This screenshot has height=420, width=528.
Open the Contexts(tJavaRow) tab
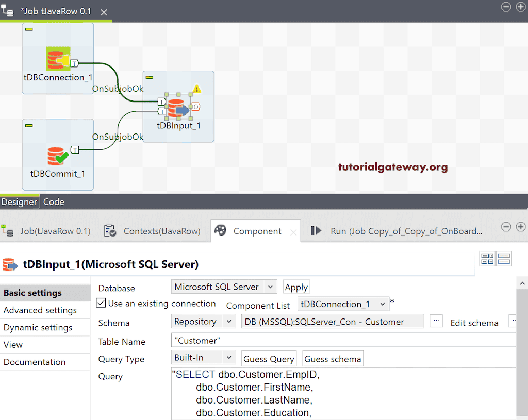(153, 231)
